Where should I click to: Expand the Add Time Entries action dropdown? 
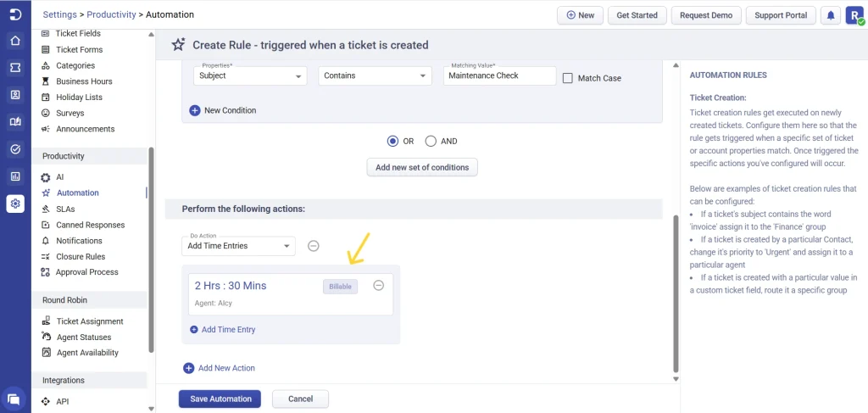[x=238, y=247]
